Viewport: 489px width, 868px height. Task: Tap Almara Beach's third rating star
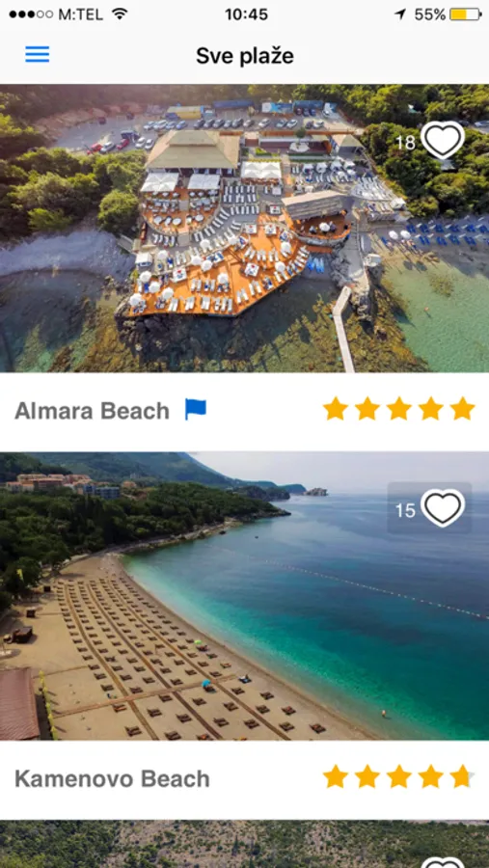point(398,409)
